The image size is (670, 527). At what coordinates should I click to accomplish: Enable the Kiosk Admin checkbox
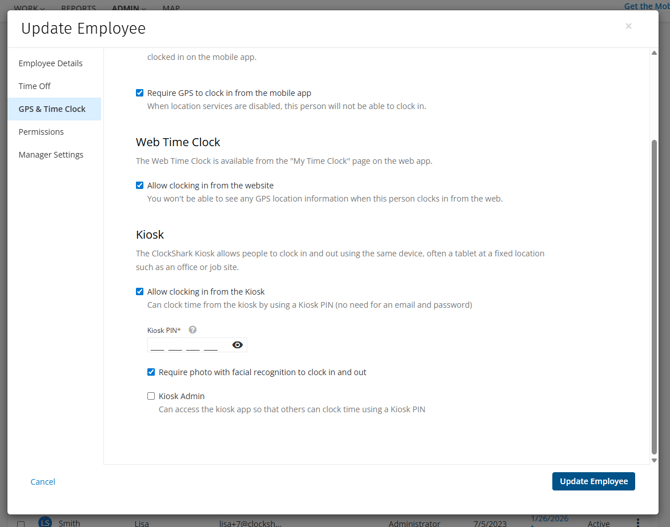tap(151, 396)
